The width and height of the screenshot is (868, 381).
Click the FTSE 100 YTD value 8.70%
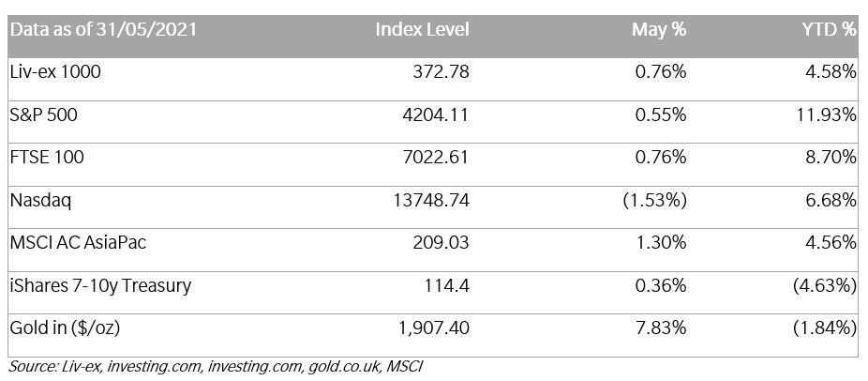[830, 157]
